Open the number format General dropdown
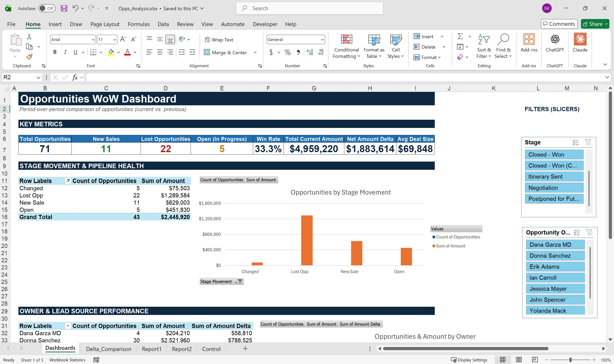Image resolution: width=614 pixels, height=364 pixels. 322,39
